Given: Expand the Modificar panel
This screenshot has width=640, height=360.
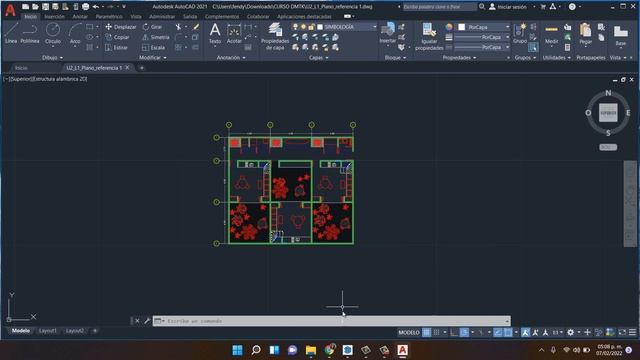Looking at the screenshot, I should (x=153, y=58).
